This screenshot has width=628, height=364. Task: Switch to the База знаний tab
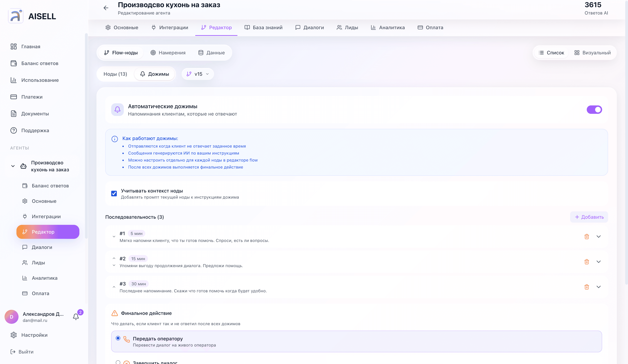[x=263, y=27]
